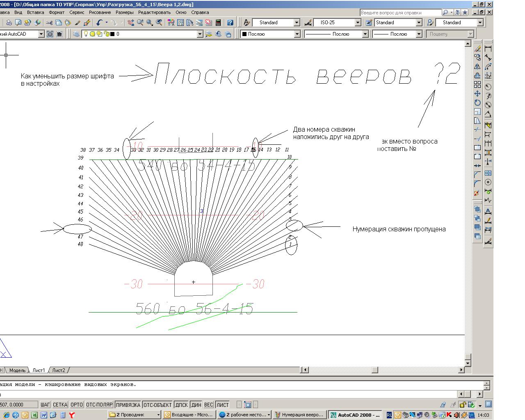Click the ЛИСТ paper space button
Viewport: 525px width, 420px height.
pos(223,405)
